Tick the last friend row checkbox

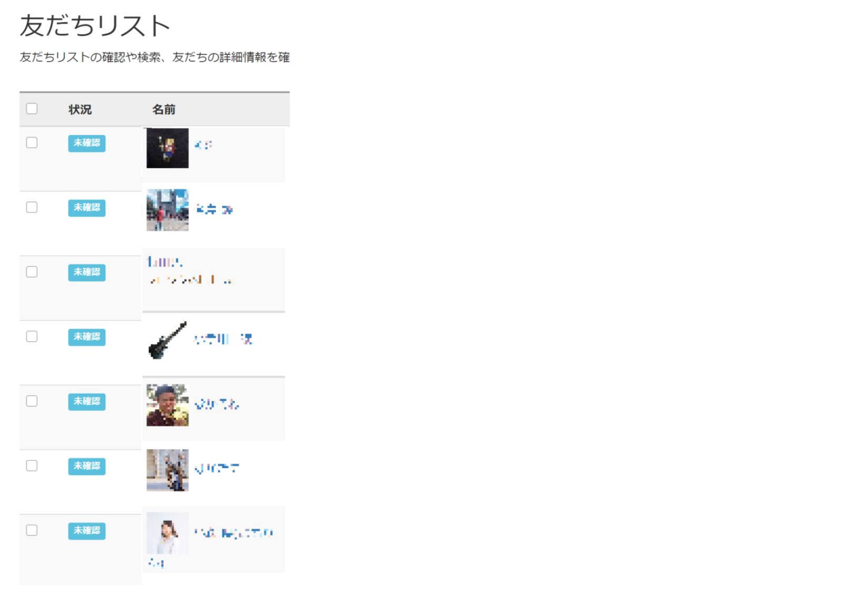click(32, 530)
